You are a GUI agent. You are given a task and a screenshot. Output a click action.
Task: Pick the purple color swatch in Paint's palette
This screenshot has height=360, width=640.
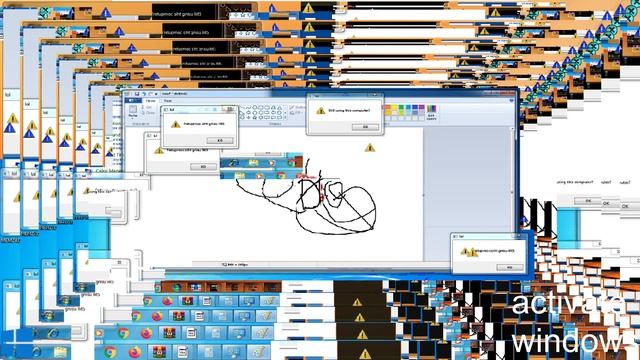(422, 108)
